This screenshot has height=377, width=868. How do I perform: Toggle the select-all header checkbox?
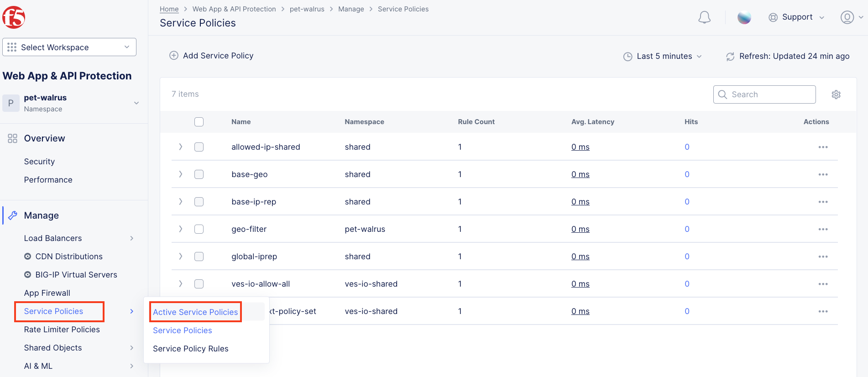tap(199, 122)
